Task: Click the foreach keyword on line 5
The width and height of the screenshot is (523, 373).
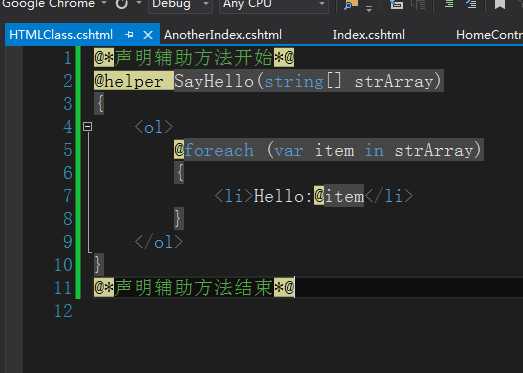Action: pos(219,150)
